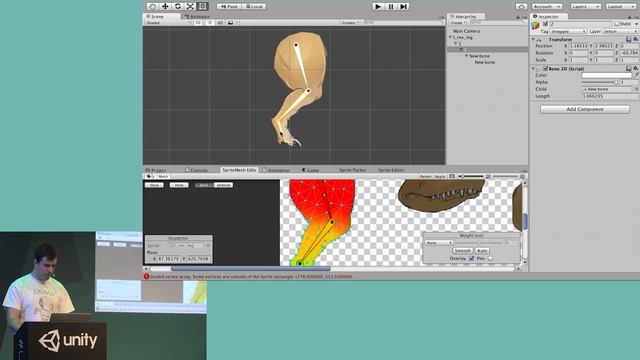Click Apply in SpriteMesh Editor

point(440,176)
